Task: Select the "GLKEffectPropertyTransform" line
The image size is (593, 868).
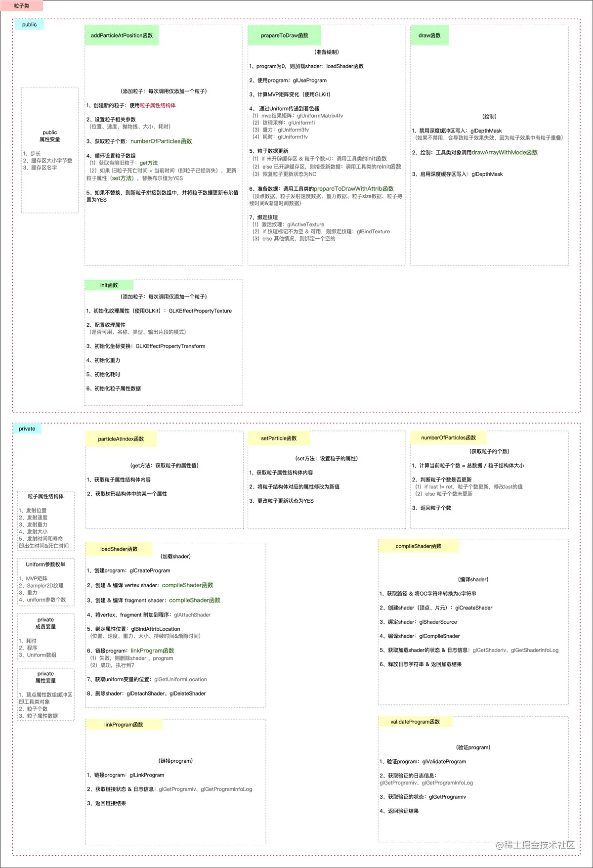Action: click(x=146, y=347)
